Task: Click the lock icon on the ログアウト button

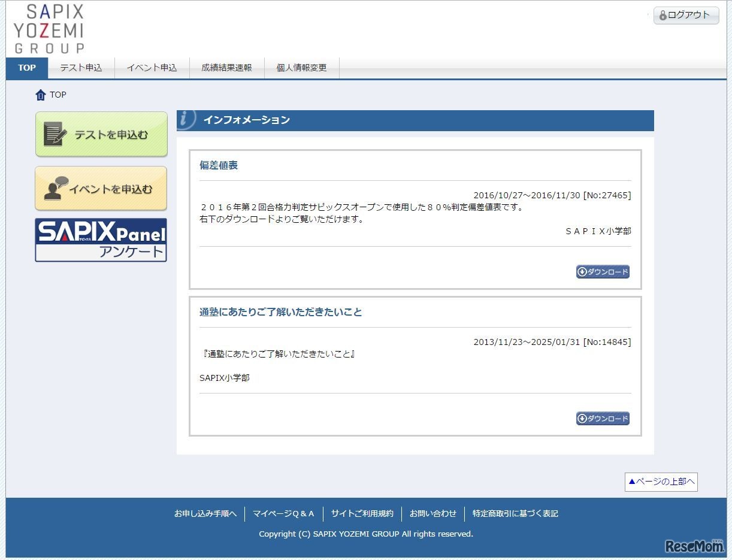Action: pyautogui.click(x=662, y=15)
